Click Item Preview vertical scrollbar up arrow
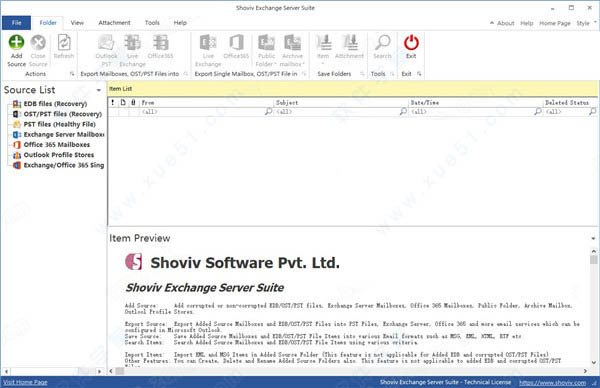Image resolution: width=600 pixels, height=388 pixels. click(593, 251)
